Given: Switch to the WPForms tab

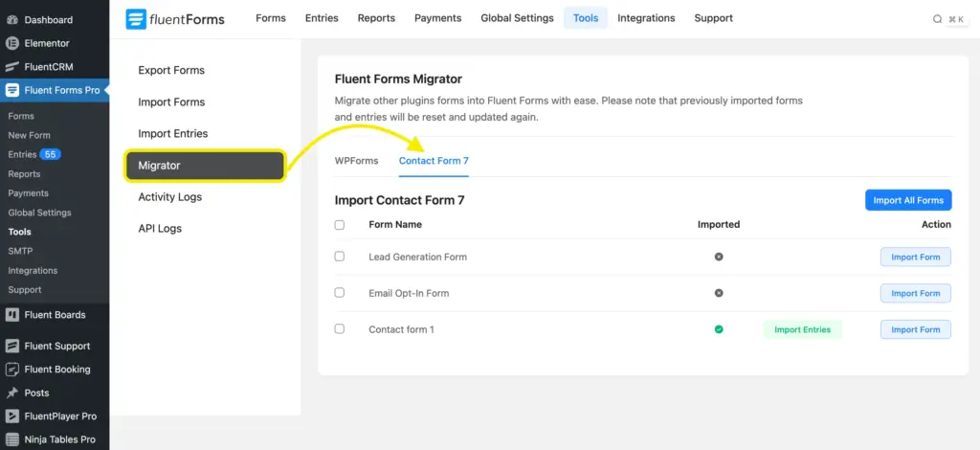Looking at the screenshot, I should point(356,161).
